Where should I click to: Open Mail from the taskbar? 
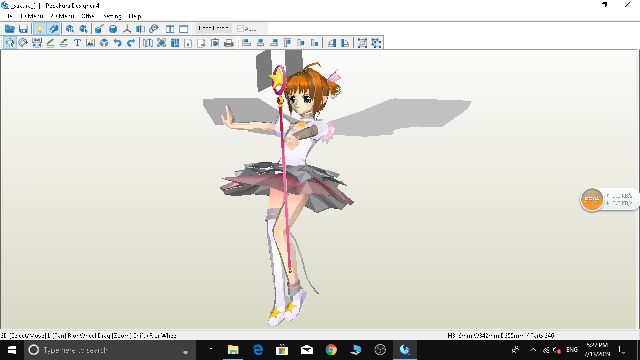(307, 350)
